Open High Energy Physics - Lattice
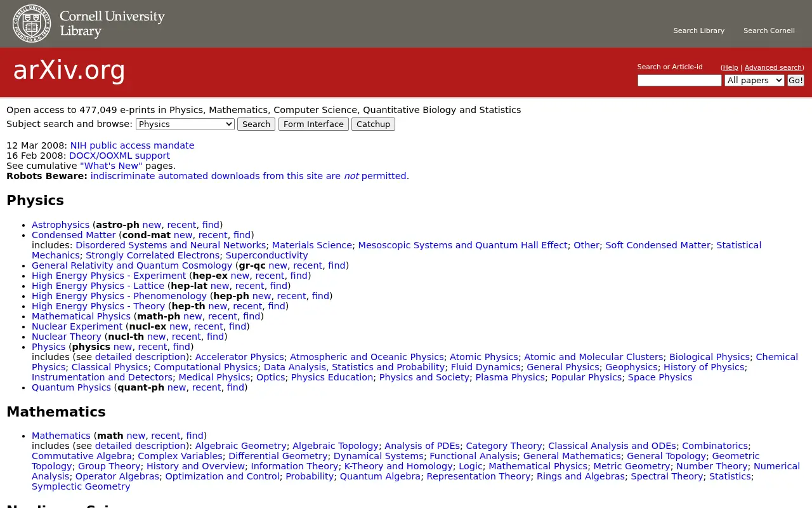 tap(98, 286)
